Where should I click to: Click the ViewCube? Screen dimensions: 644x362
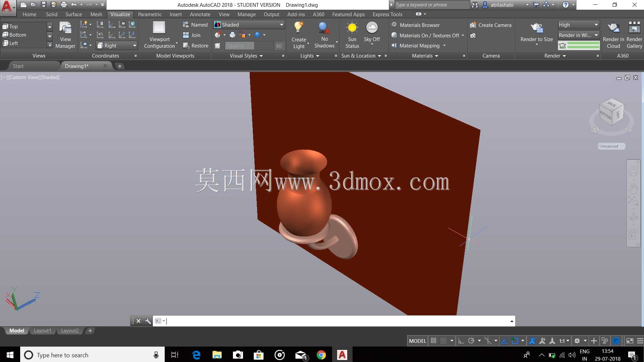point(612,113)
